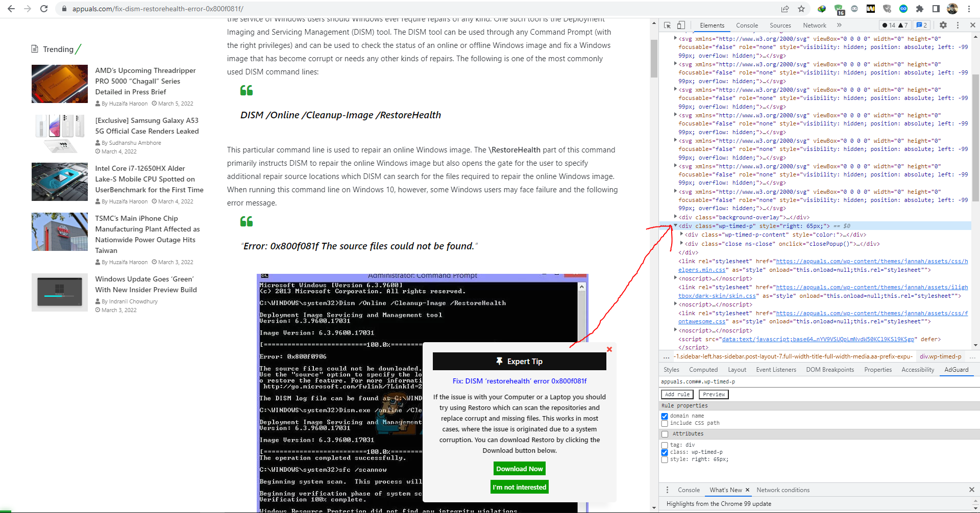Open DevTools settings gear
The image size is (980, 513).
pyautogui.click(x=944, y=25)
